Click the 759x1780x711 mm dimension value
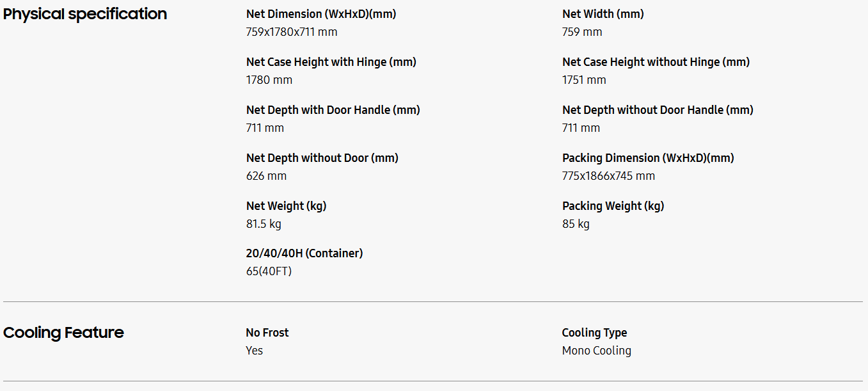 click(x=292, y=32)
